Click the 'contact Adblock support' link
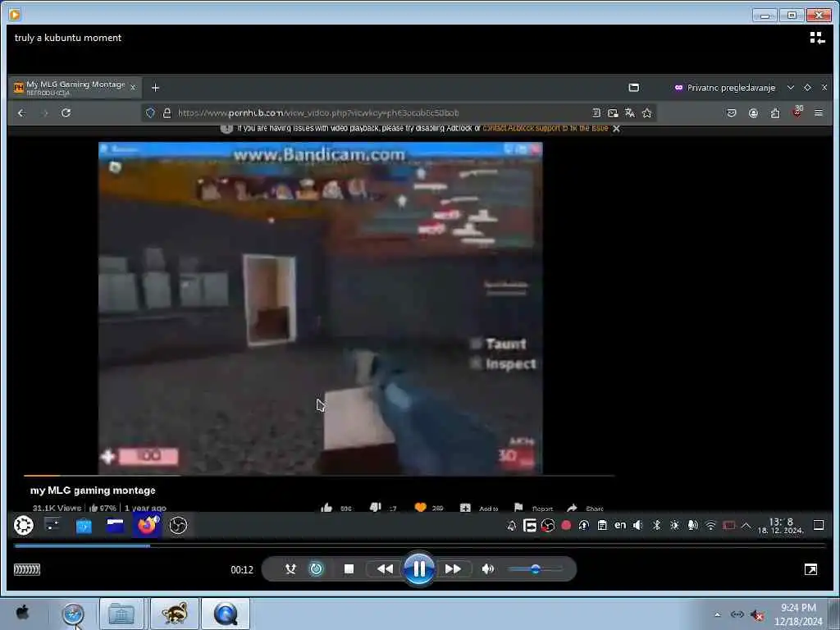The image size is (840, 630). (546, 128)
